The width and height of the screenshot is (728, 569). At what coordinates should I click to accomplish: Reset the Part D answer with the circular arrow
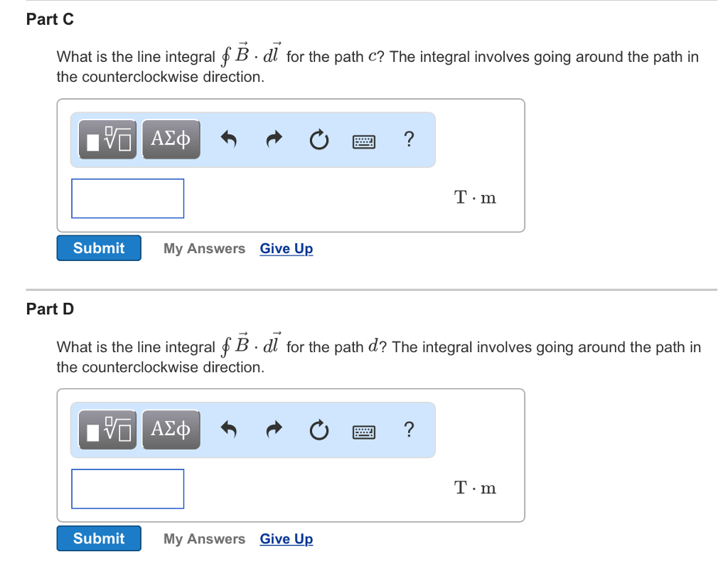pyautogui.click(x=318, y=430)
